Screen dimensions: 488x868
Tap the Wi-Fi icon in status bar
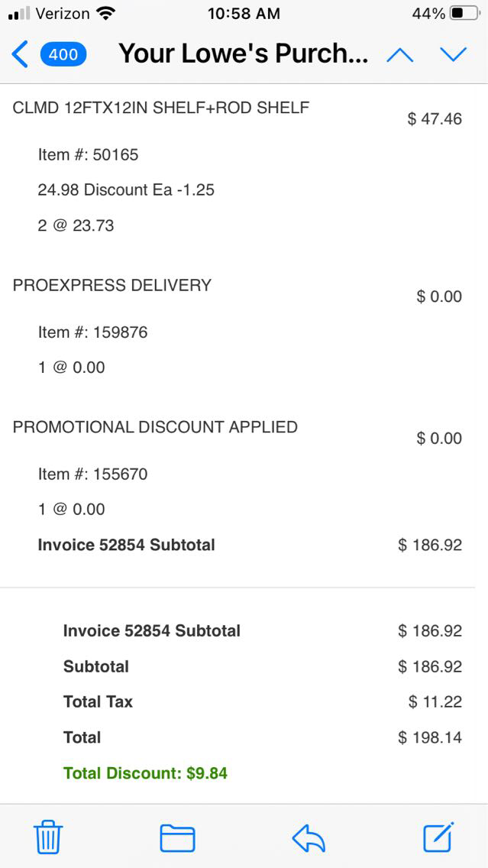(106, 14)
